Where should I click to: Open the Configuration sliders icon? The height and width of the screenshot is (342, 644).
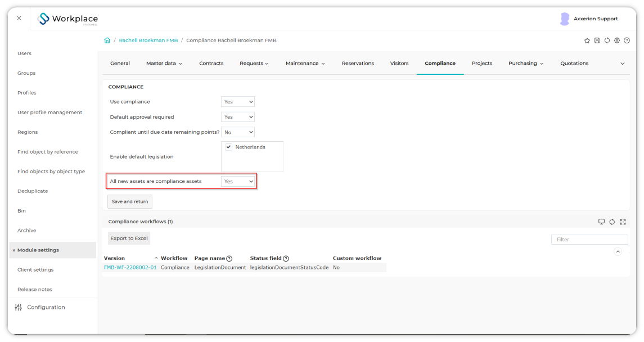pyautogui.click(x=19, y=307)
